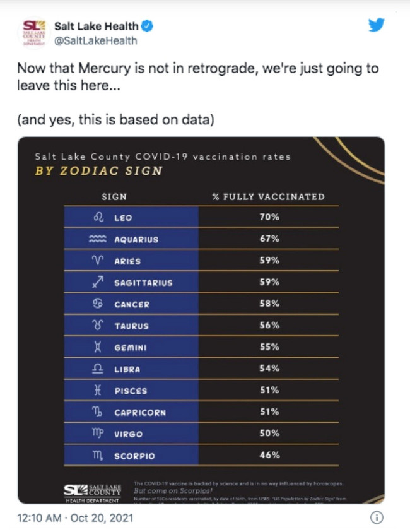
Task: Click the verified checkmark badge
Action: tap(148, 27)
